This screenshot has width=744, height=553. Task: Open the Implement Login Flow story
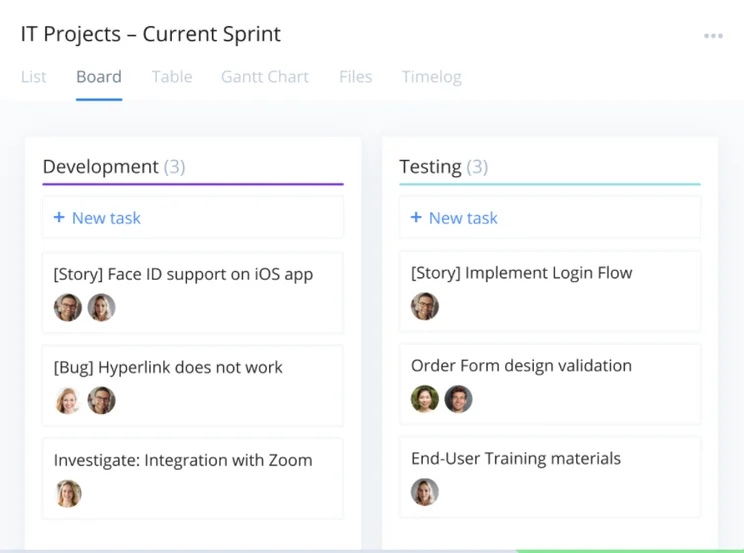549,291
